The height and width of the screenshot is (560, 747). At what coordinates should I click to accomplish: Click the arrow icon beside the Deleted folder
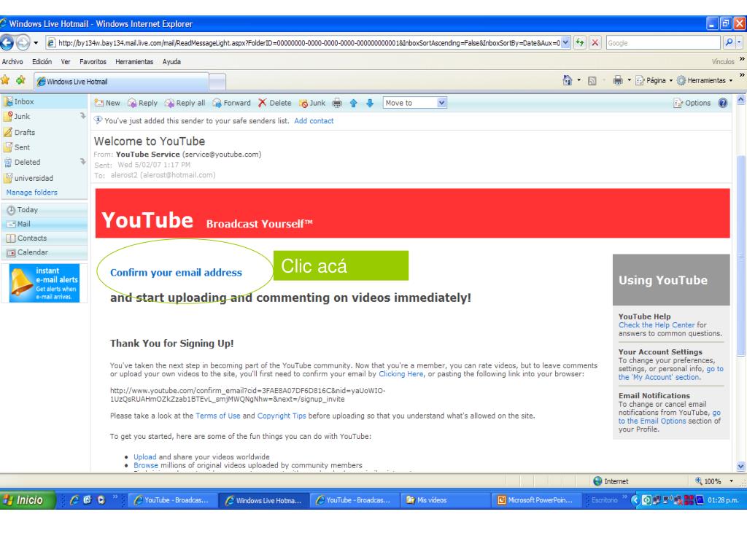point(82,161)
